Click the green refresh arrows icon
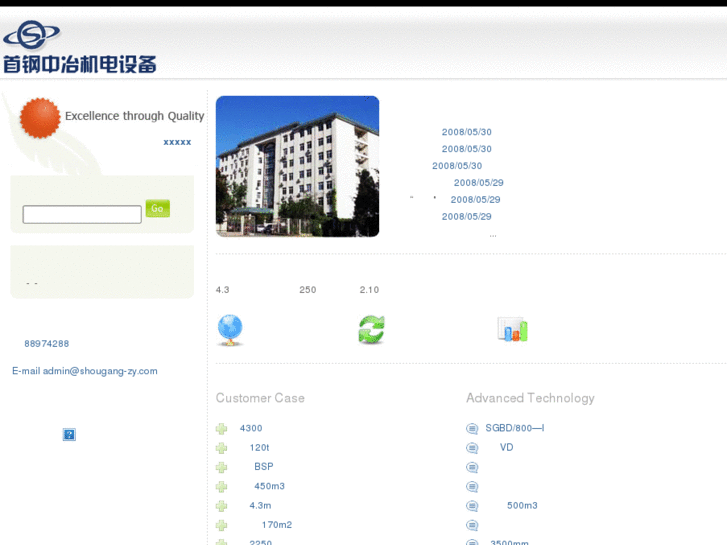 point(371,330)
